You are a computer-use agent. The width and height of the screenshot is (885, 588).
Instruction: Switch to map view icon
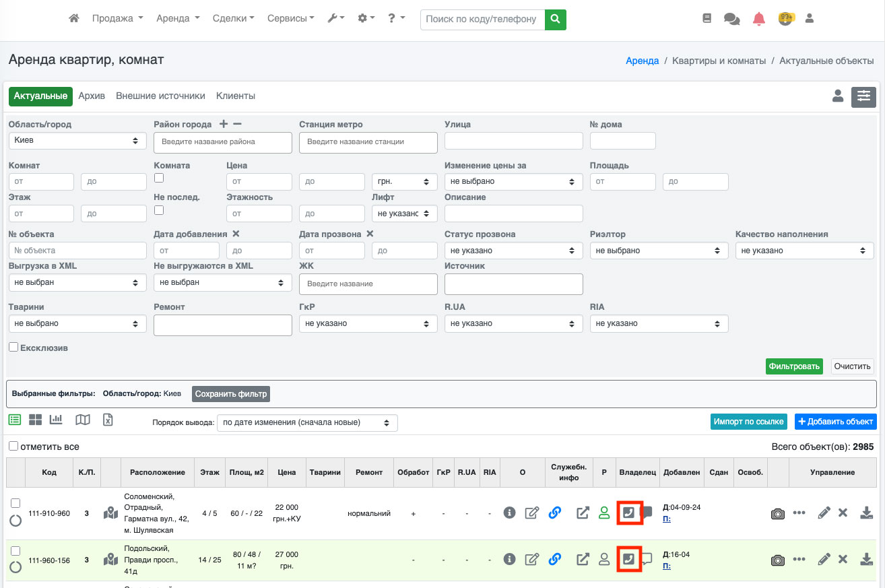point(83,420)
